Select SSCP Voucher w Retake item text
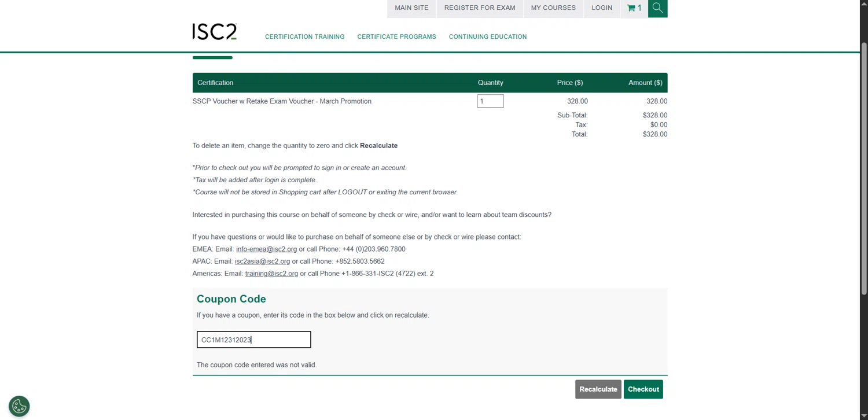The width and height of the screenshot is (868, 420). (x=282, y=101)
